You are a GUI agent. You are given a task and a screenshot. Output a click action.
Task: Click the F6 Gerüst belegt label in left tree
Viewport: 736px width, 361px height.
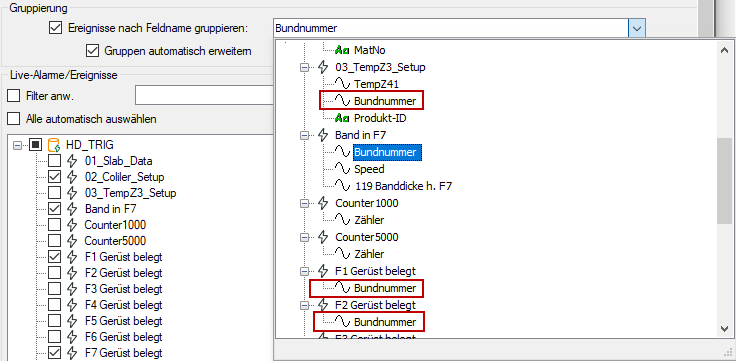[123, 337]
